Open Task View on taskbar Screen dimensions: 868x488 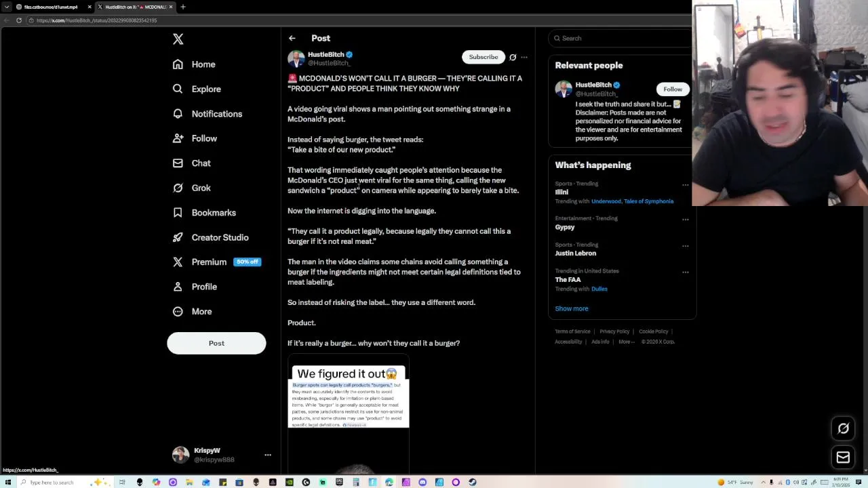(122, 482)
